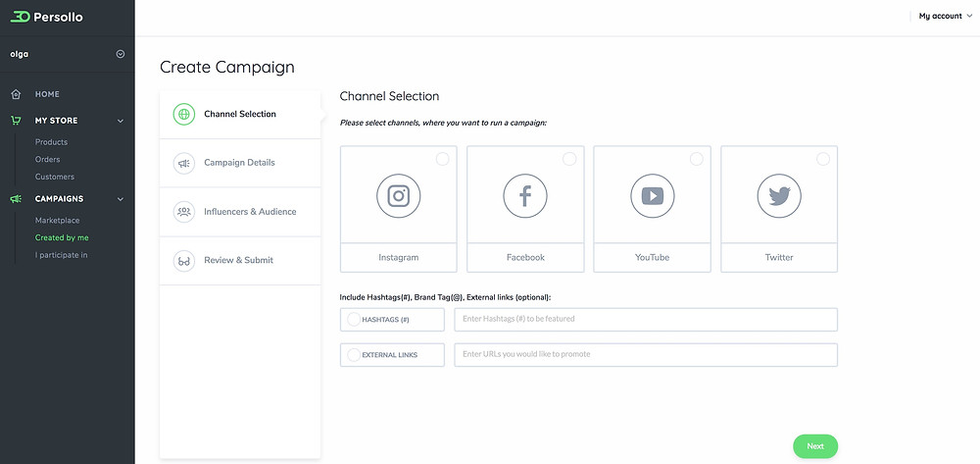
Task: Open Marketplace under Campaigns
Action: [57, 220]
